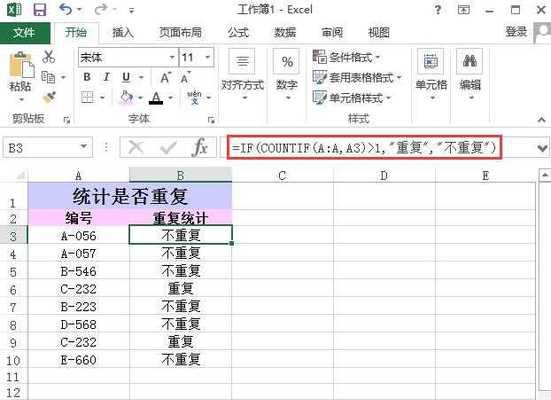Click the select-all corner triangle
Screen dimensions: 551x400
(x=20, y=175)
